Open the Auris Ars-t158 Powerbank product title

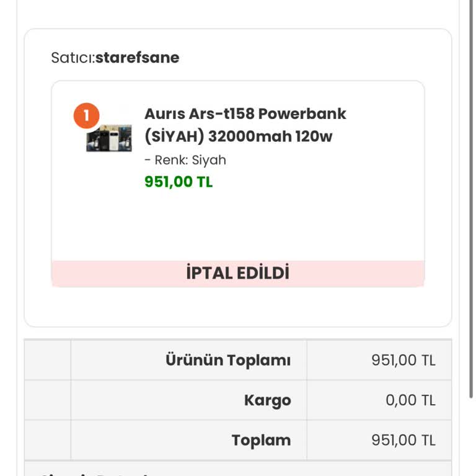pyautogui.click(x=245, y=114)
